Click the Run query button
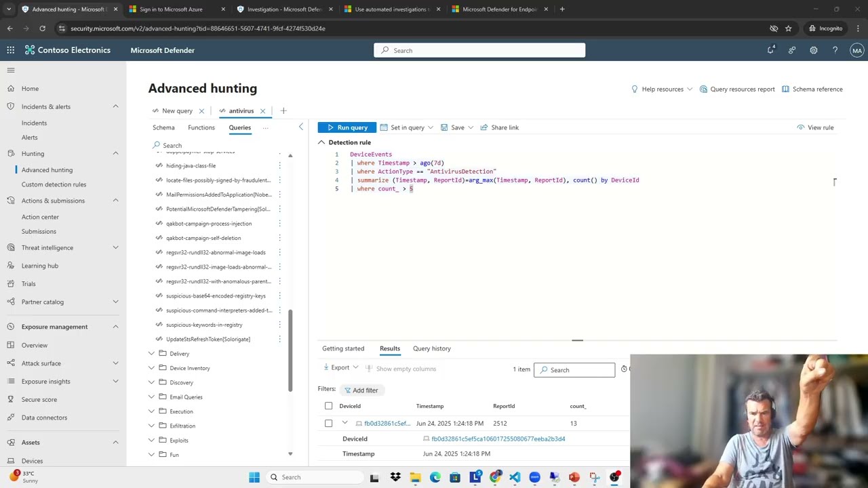The image size is (868, 488). (347, 127)
